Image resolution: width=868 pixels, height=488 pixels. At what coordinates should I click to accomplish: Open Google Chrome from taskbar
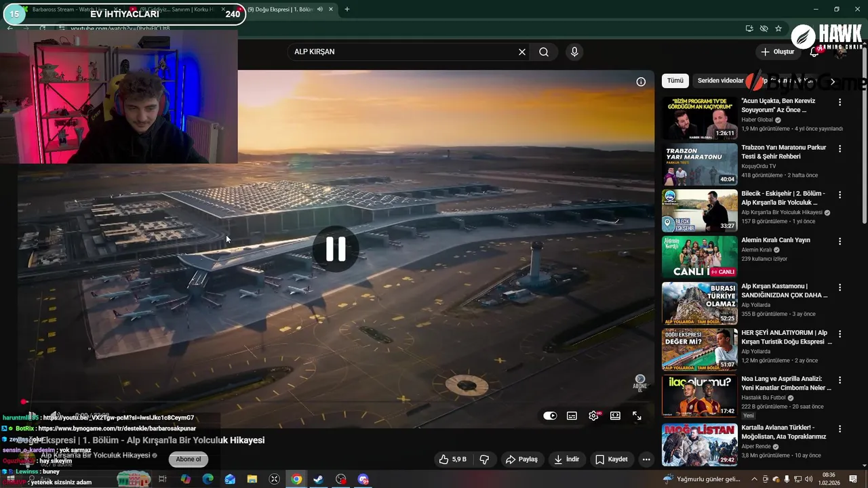tap(296, 479)
